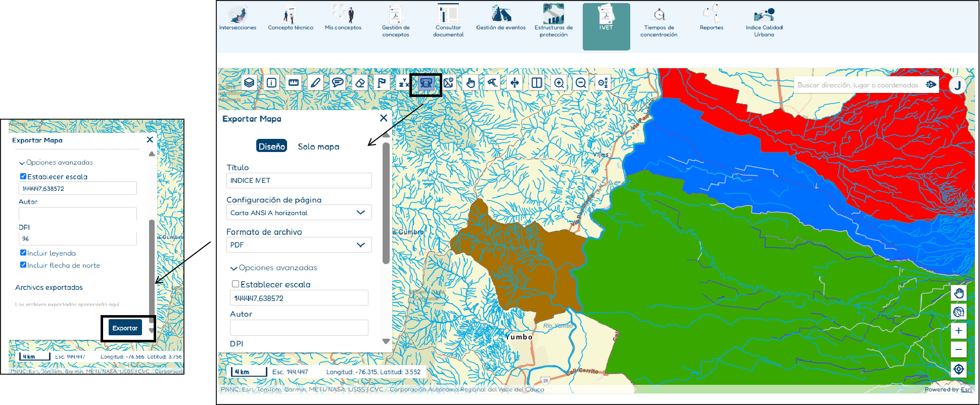This screenshot has height=405, width=980.
Task: Open Configuración de página dropdown
Action: [299, 213]
